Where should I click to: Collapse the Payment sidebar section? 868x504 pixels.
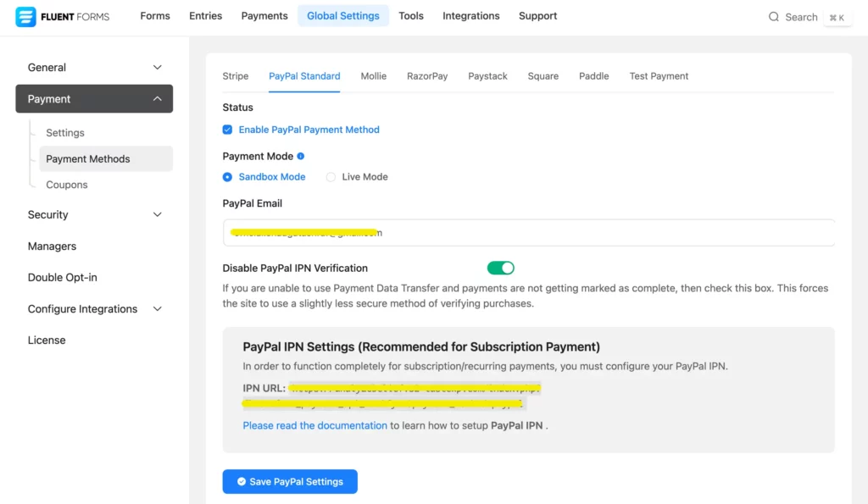(x=94, y=98)
